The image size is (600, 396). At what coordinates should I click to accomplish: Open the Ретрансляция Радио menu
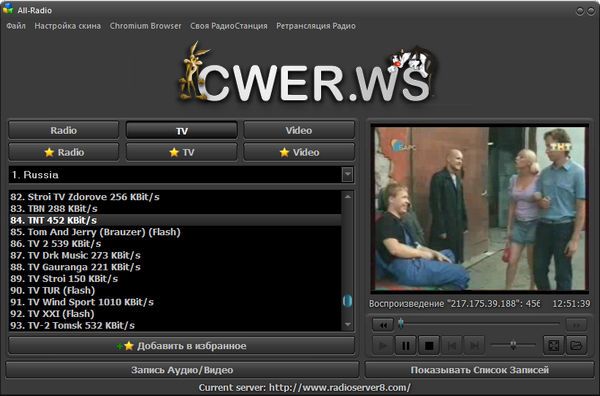tap(316, 26)
